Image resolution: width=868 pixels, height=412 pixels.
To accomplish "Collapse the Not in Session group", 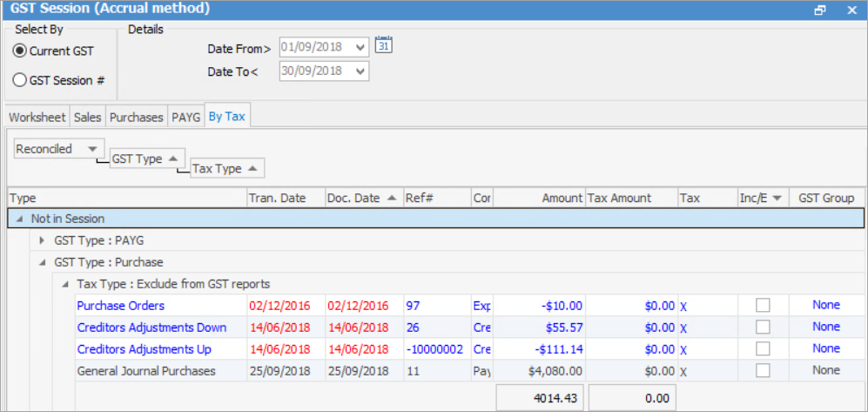I will 19,220.
